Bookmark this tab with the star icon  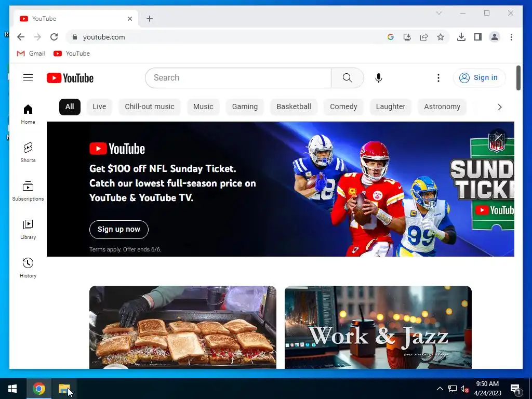[x=441, y=37]
